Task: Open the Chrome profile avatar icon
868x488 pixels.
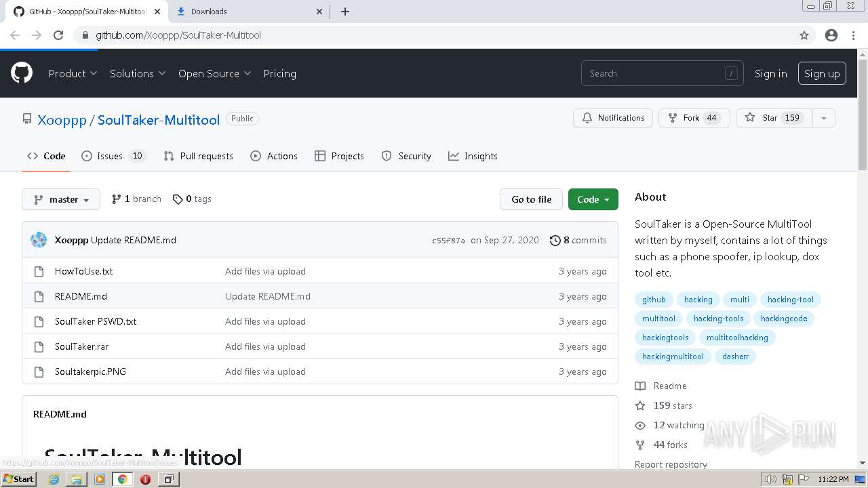Action: 831,35
